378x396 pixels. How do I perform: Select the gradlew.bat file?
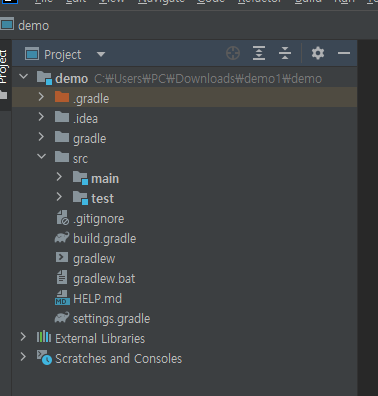pyautogui.click(x=104, y=279)
